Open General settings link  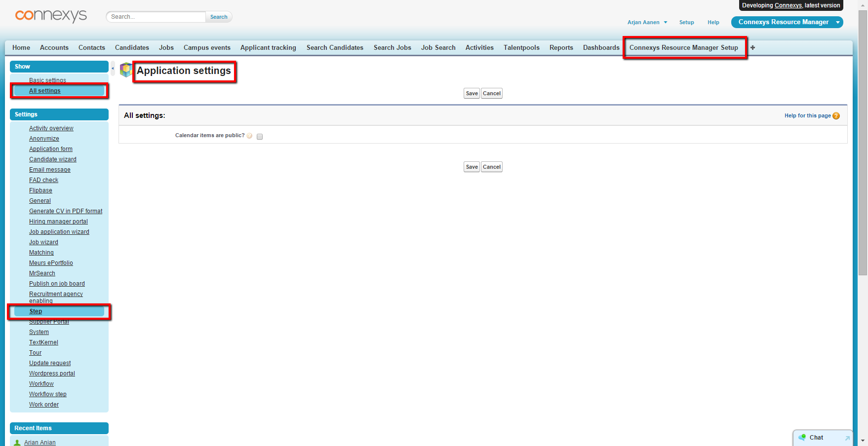[40, 201]
